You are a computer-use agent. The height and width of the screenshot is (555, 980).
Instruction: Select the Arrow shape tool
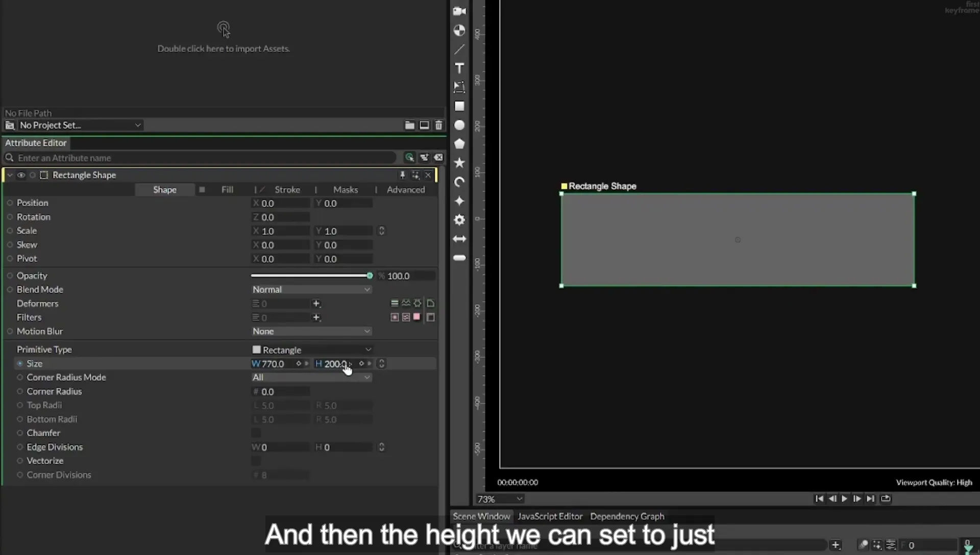pos(459,239)
